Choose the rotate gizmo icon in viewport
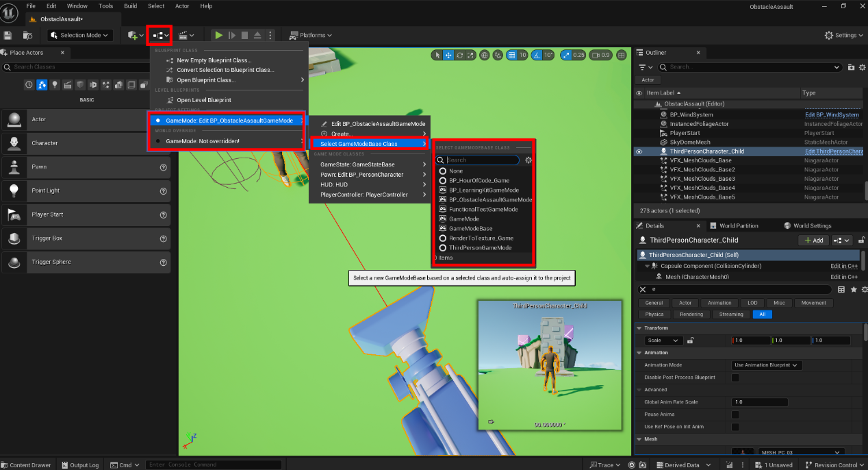The image size is (868, 470). tap(459, 55)
